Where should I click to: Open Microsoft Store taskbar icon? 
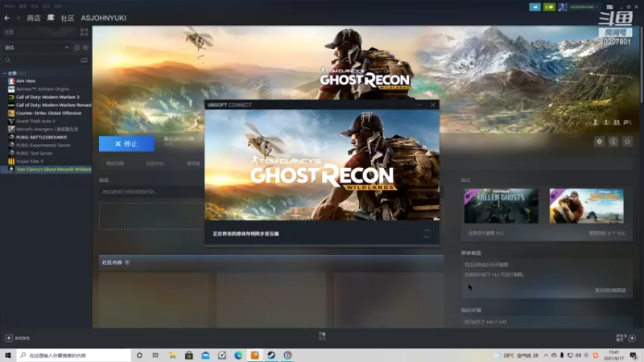pos(189,355)
